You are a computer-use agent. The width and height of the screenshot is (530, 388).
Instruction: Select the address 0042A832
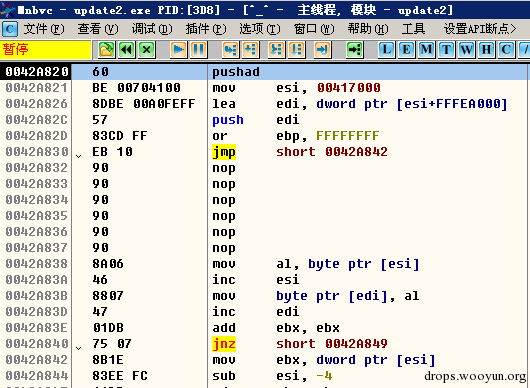[37, 168]
